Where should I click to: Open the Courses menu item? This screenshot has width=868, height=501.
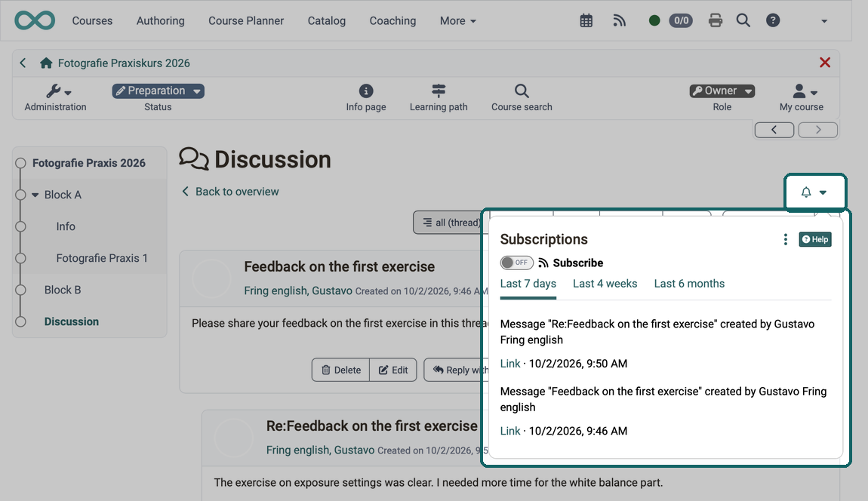point(92,21)
